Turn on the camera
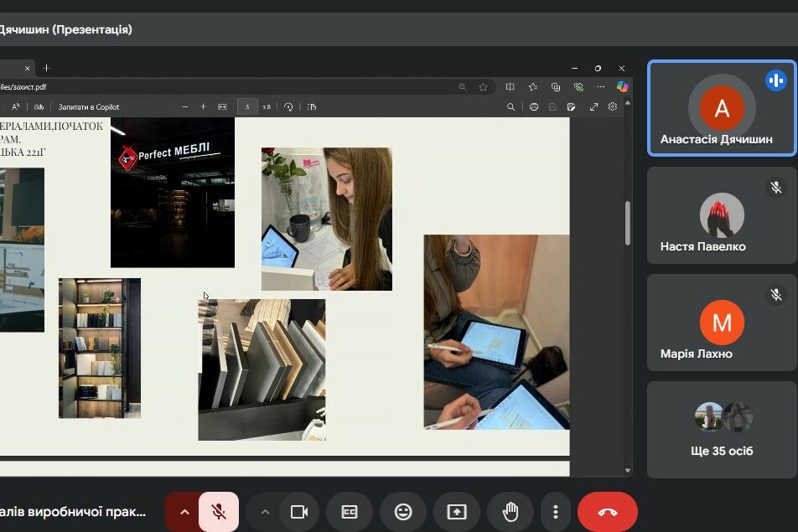Image resolution: width=798 pixels, height=532 pixels. 299,512
